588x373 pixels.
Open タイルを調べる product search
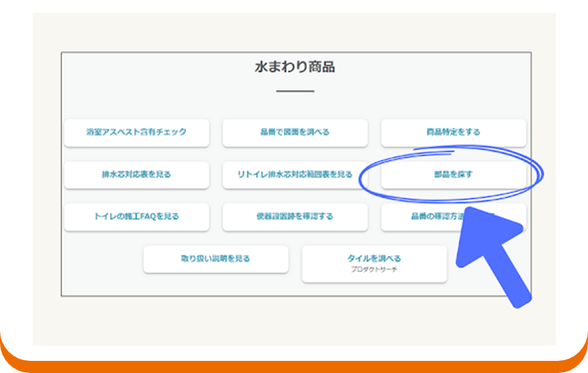click(374, 263)
